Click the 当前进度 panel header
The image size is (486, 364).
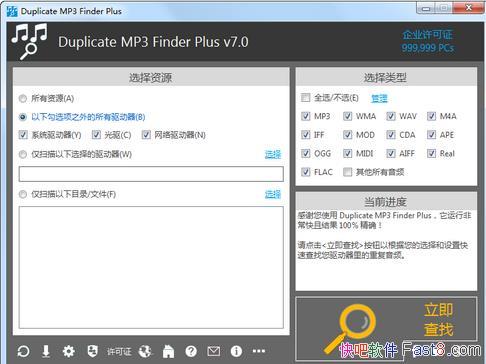(386, 202)
